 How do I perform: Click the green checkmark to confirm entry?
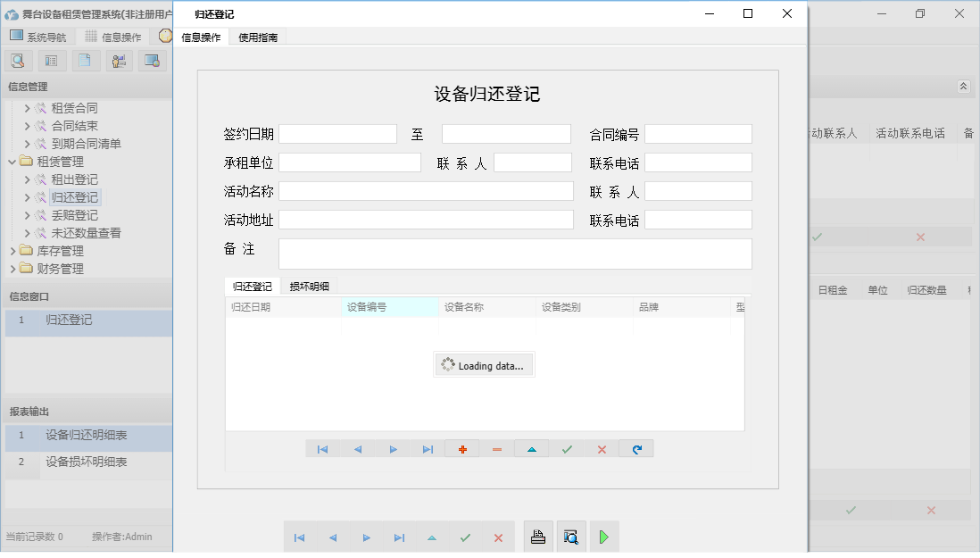pos(566,448)
